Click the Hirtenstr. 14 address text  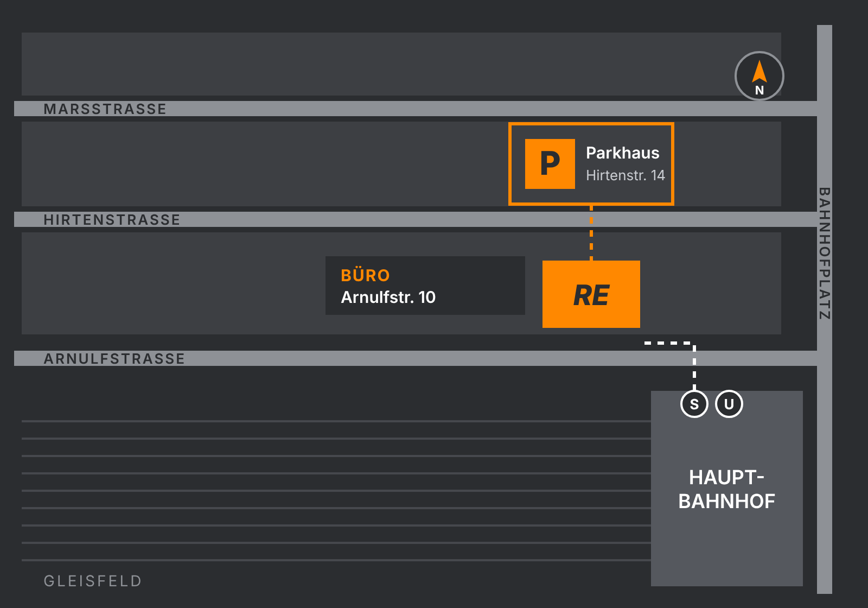[x=626, y=175]
